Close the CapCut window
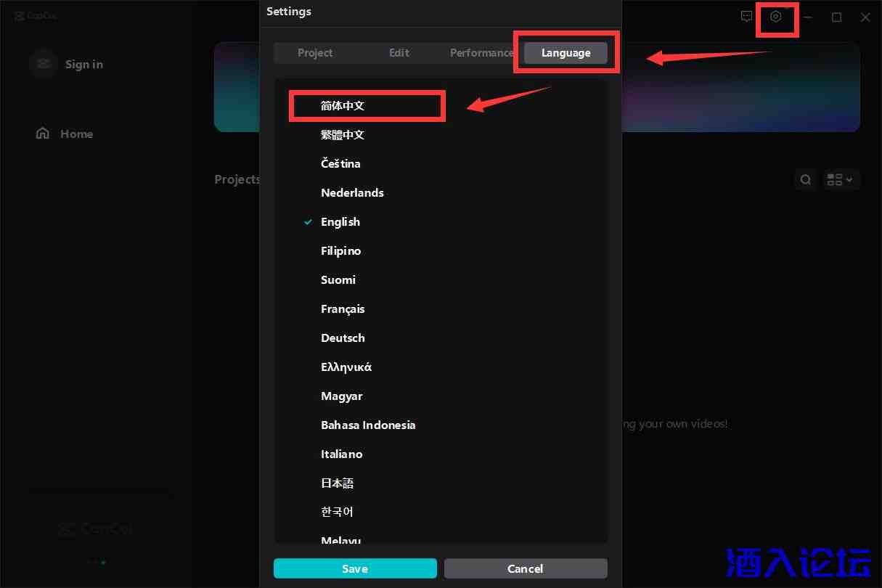 pyautogui.click(x=865, y=17)
